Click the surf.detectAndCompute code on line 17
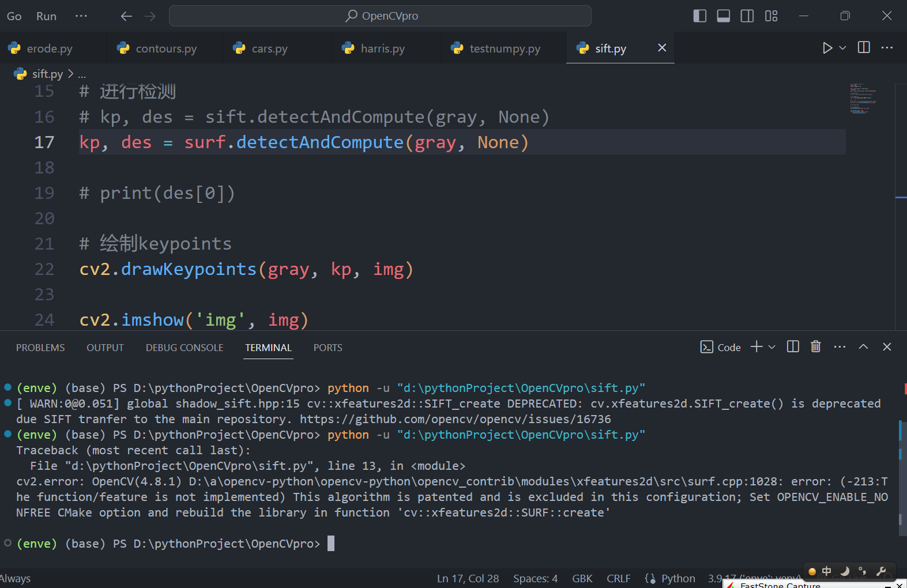Image resolution: width=907 pixels, height=588 pixels. click(x=293, y=142)
